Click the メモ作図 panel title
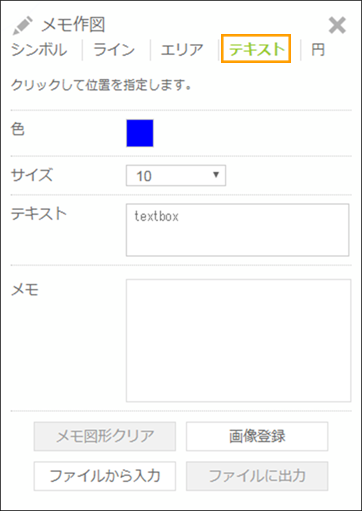This screenshot has height=511, width=362. [73, 25]
